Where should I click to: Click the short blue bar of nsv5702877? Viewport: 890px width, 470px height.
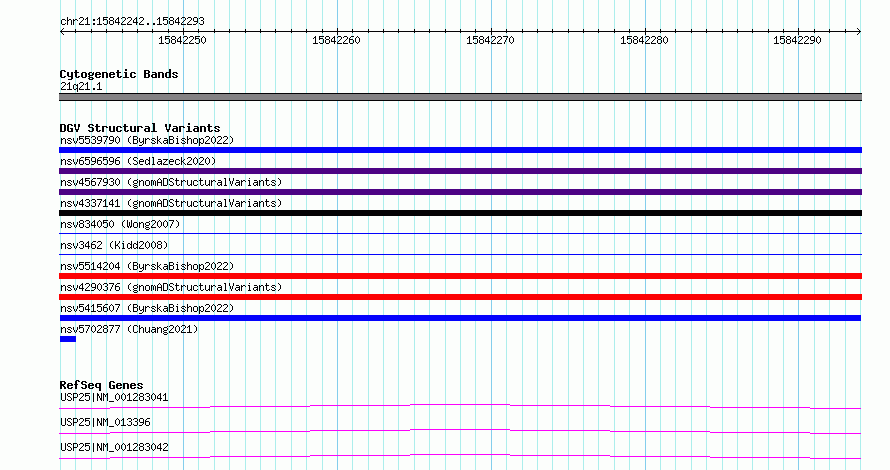[x=68, y=339]
